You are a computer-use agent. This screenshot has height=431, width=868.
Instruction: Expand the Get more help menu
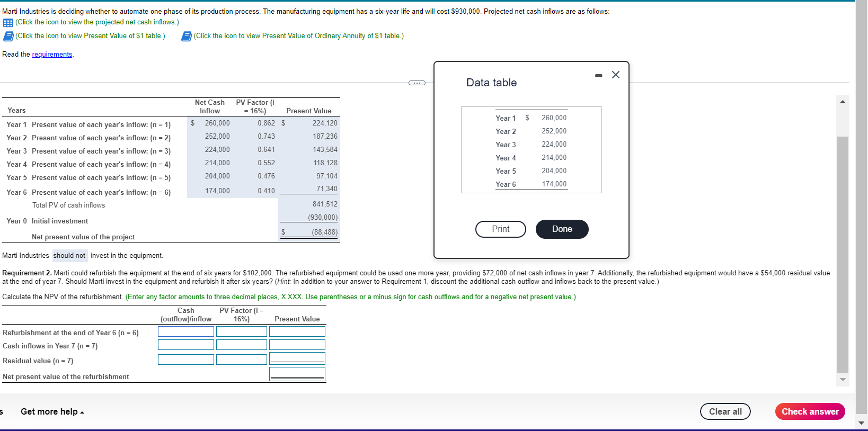click(52, 411)
